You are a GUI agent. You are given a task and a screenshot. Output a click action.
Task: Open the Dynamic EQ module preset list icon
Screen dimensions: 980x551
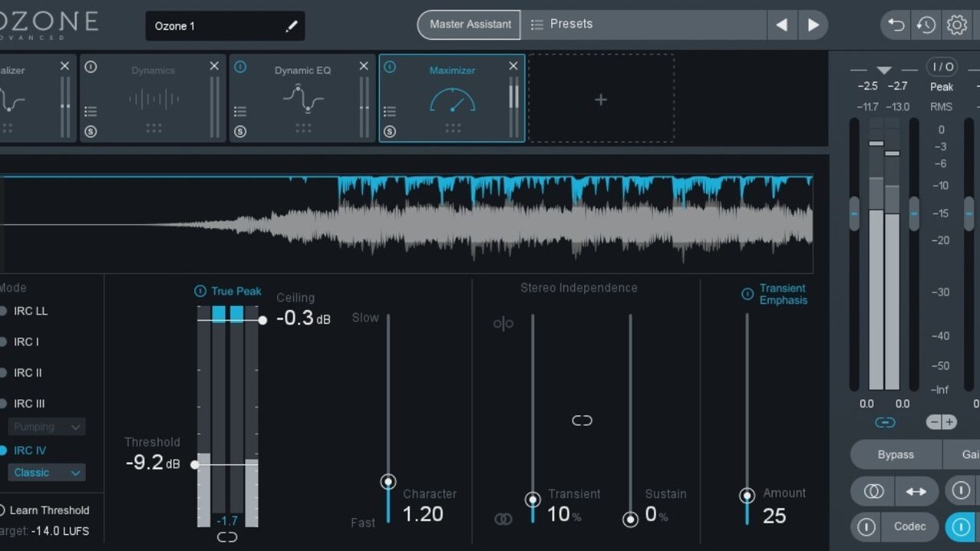[x=240, y=112]
